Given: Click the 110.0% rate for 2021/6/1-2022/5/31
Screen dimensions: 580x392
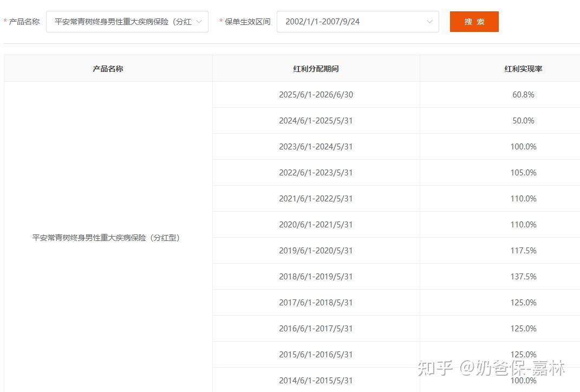Looking at the screenshot, I should click(x=523, y=199).
